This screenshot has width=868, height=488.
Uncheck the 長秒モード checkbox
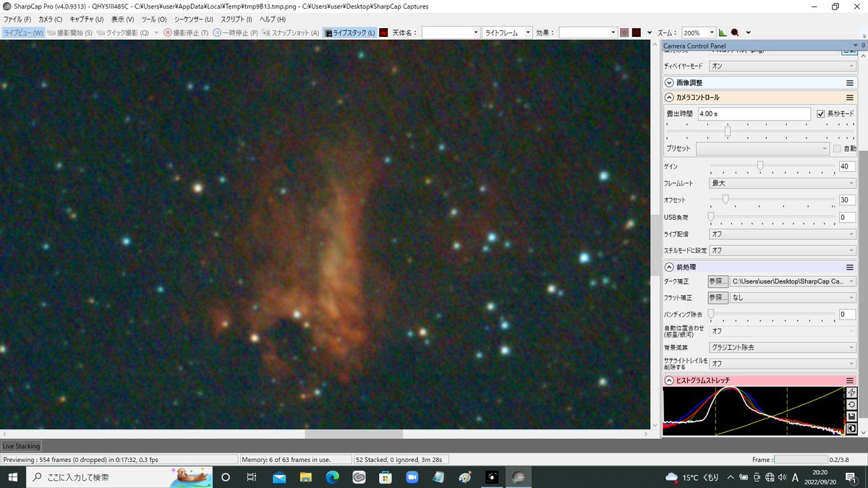(821, 114)
